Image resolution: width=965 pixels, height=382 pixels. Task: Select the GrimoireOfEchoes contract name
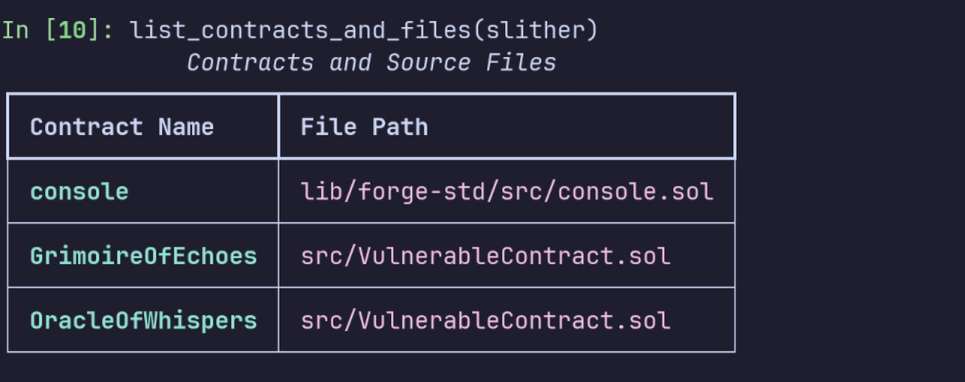click(x=143, y=256)
